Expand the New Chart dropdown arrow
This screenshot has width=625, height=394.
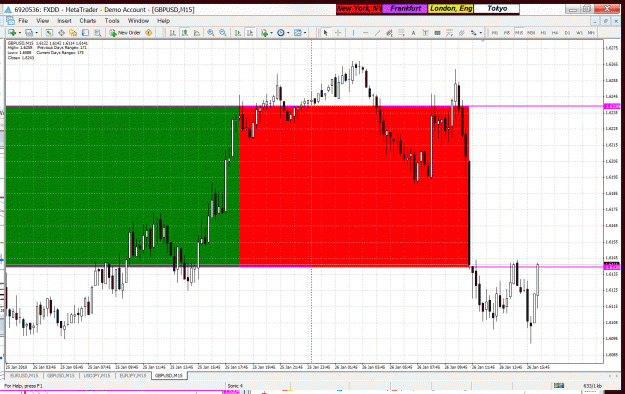(20, 33)
